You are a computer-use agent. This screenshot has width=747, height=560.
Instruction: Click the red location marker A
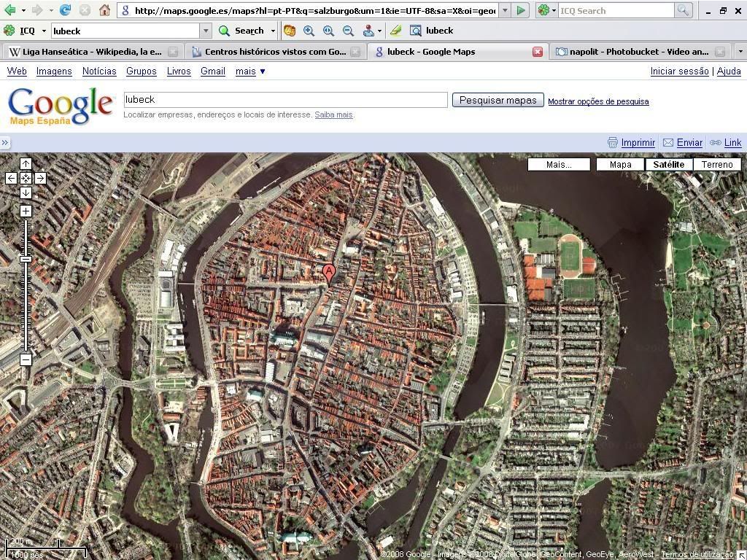pyautogui.click(x=329, y=273)
